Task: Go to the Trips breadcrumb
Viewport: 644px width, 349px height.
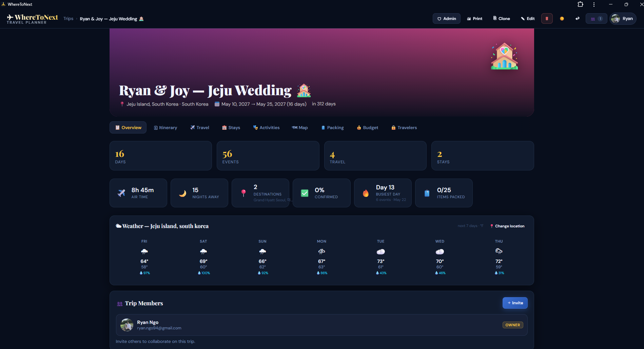Action: pos(68,19)
